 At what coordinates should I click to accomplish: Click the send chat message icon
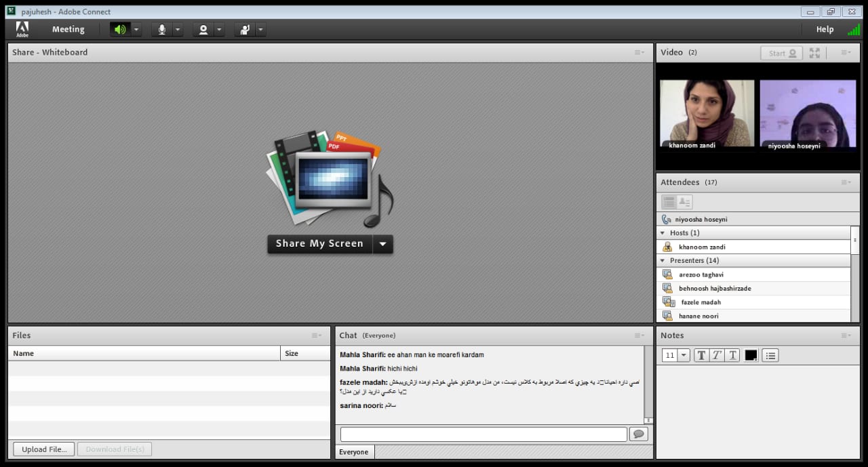(638, 434)
